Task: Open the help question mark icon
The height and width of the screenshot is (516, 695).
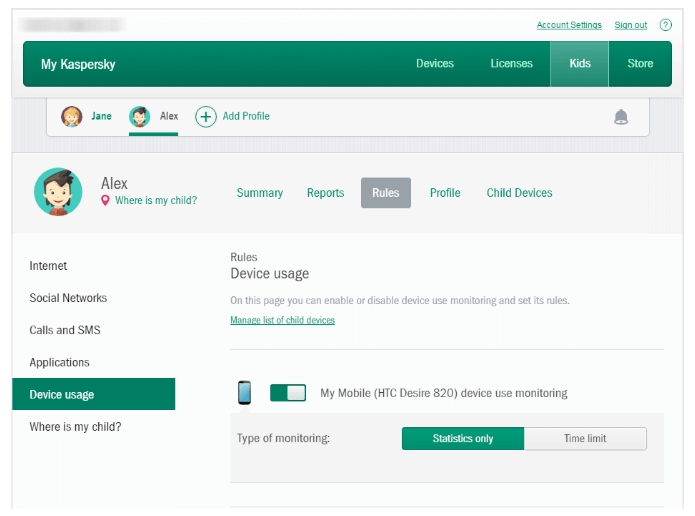Action: coord(665,25)
